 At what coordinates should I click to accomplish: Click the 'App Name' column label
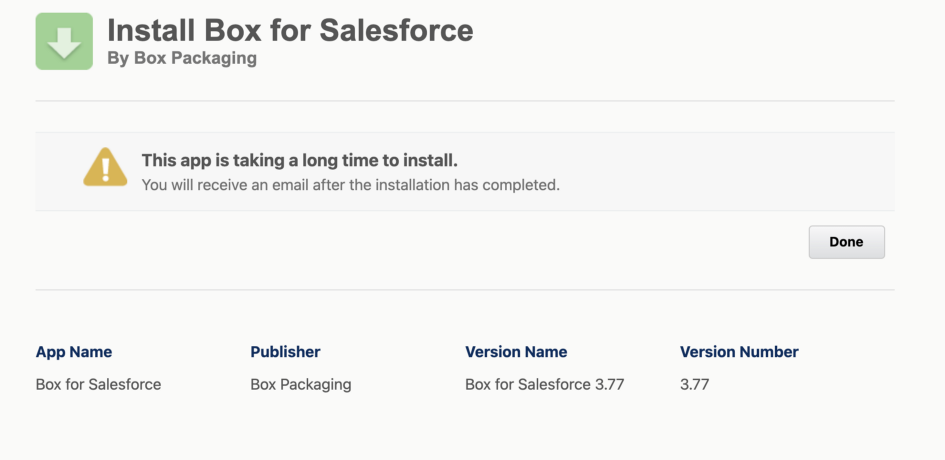tap(74, 352)
